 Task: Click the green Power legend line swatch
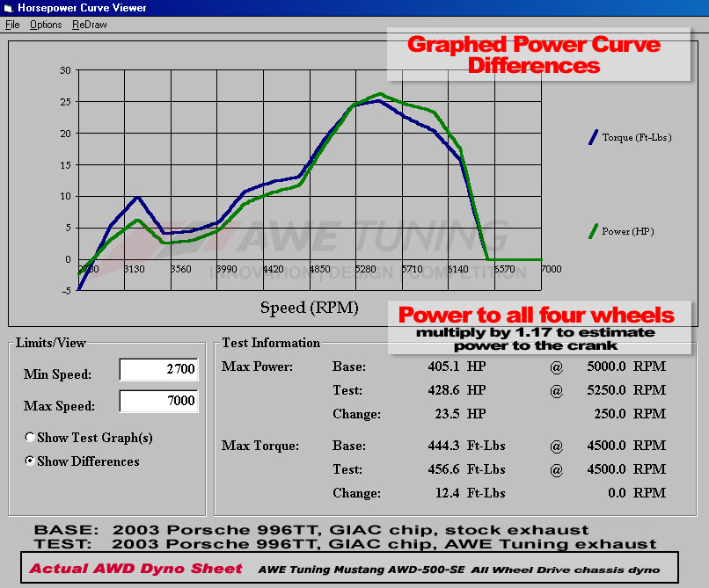coord(593,231)
